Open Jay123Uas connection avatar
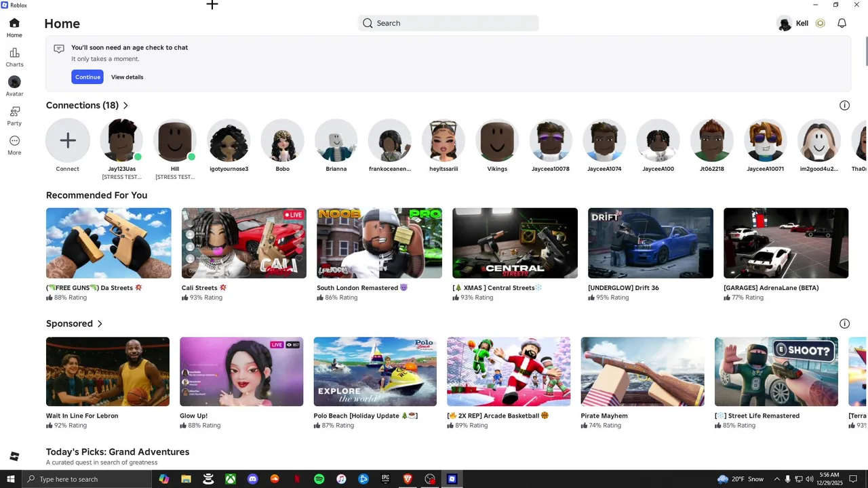 tap(121, 140)
